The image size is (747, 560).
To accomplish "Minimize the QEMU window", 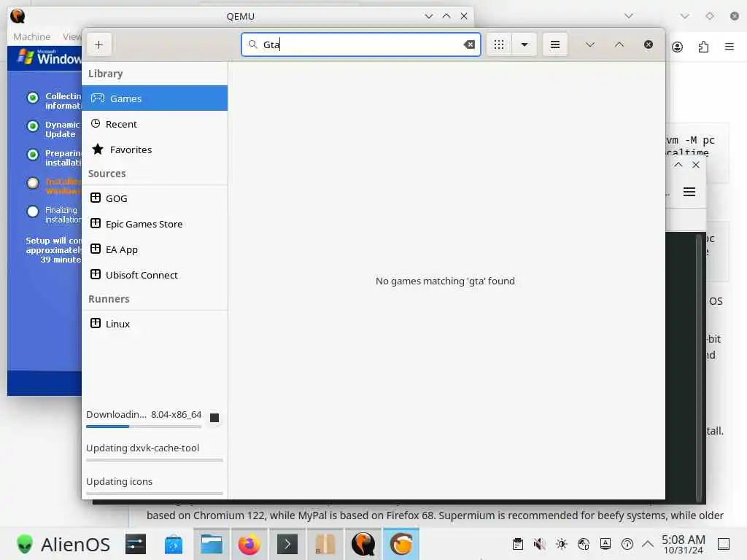I will [x=429, y=16].
